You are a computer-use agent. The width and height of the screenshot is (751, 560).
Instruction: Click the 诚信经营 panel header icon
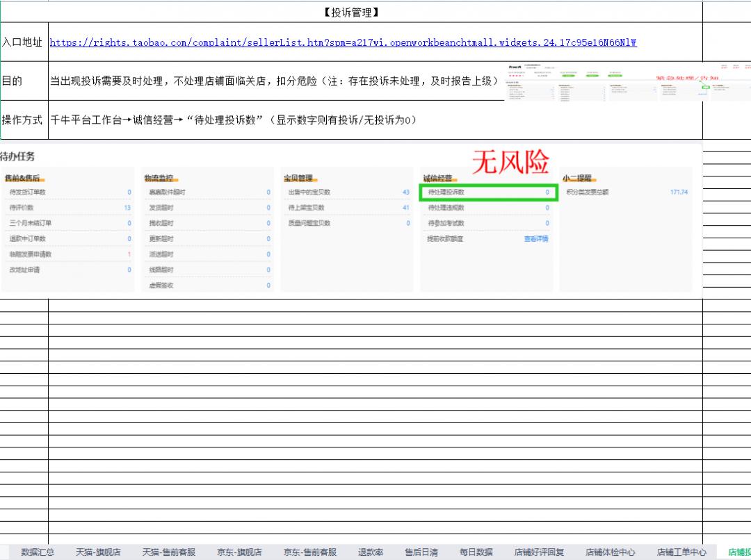(437, 176)
